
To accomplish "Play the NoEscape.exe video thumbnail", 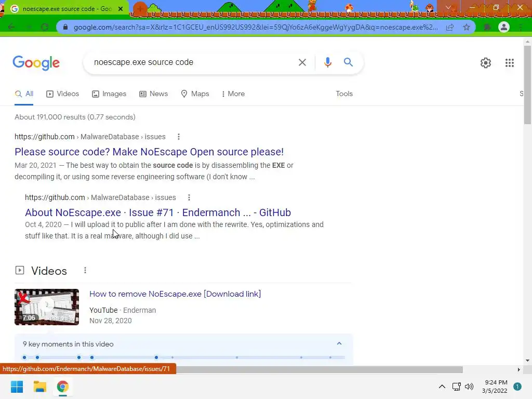I will coord(47,307).
